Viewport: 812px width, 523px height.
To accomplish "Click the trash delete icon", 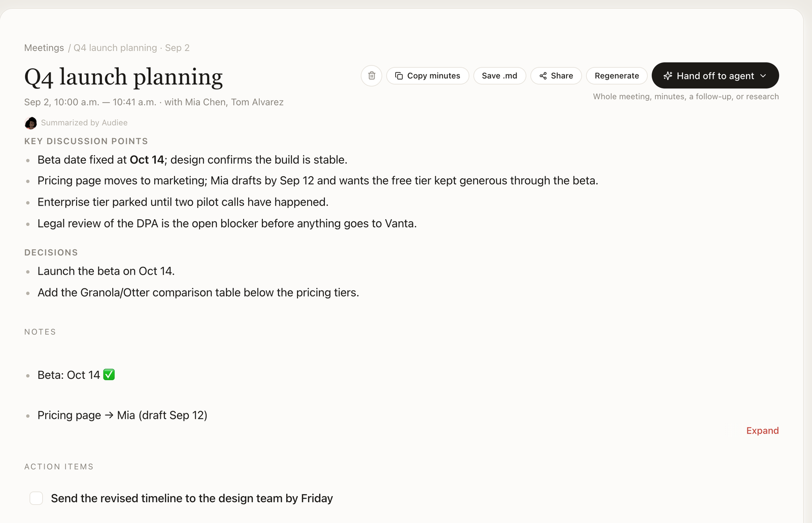I will [371, 76].
